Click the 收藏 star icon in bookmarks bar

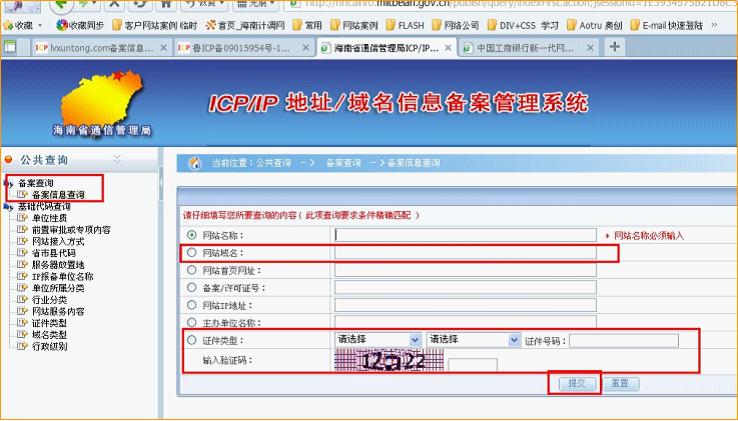[x=9, y=24]
